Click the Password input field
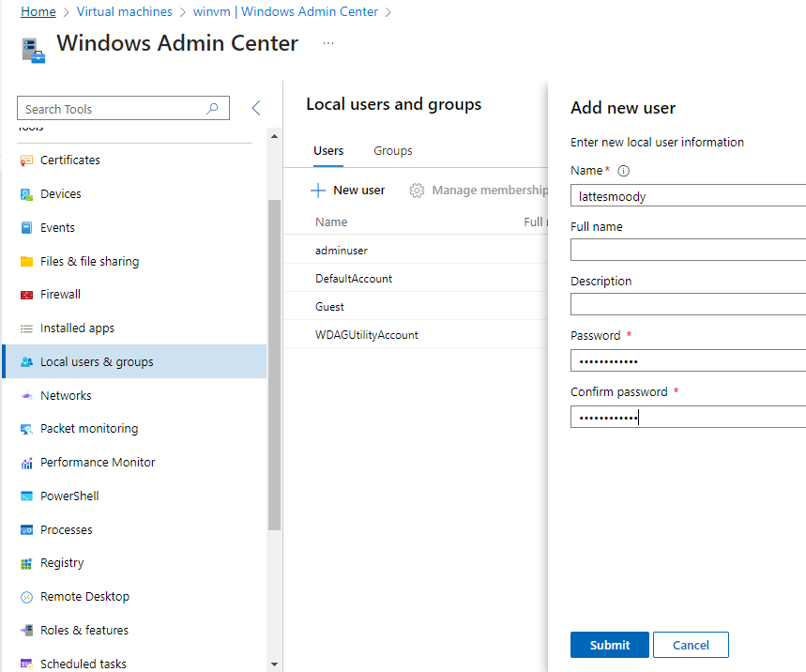The image size is (806, 672). point(689,361)
